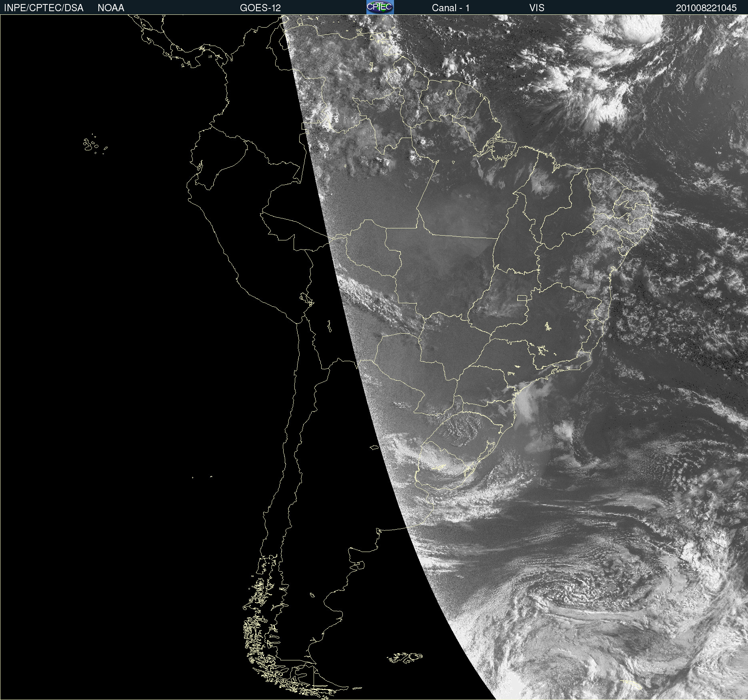Click the CPTEC logo in header
The image size is (748, 700).
click(380, 7)
